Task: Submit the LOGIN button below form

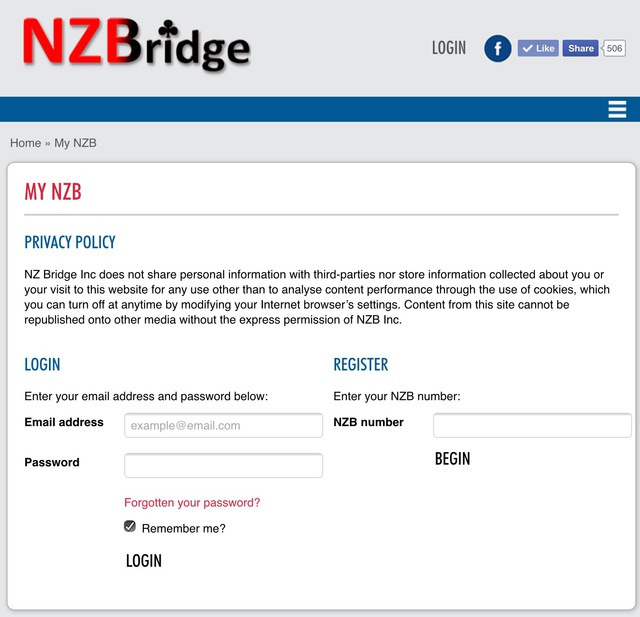Action: point(144,561)
